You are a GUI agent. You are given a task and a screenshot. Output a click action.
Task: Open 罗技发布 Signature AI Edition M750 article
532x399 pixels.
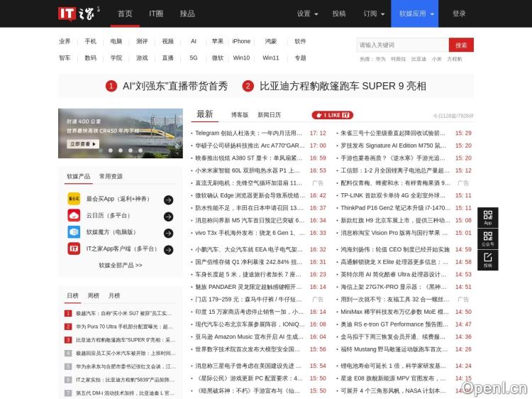pos(394,146)
